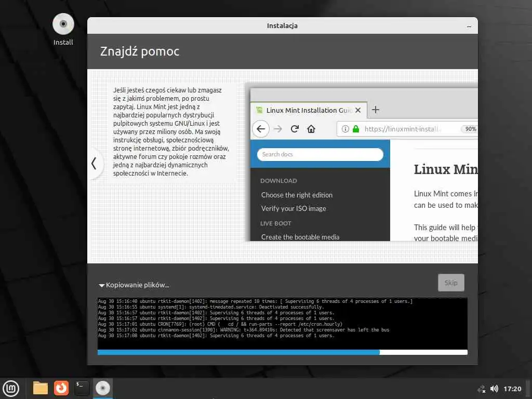Viewport: 532px width, 399px height.
Task: Click the Skip button
Action: point(451,283)
